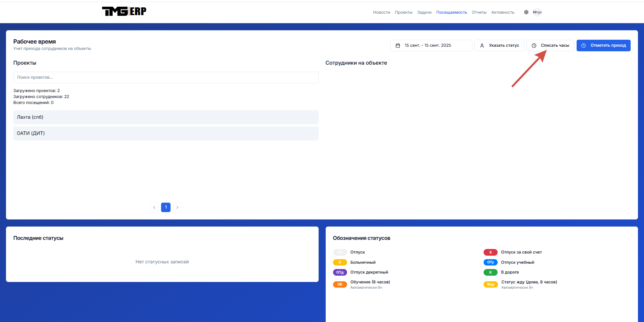Click the Указать статус button
The height and width of the screenshot is (322, 644).
(499, 46)
